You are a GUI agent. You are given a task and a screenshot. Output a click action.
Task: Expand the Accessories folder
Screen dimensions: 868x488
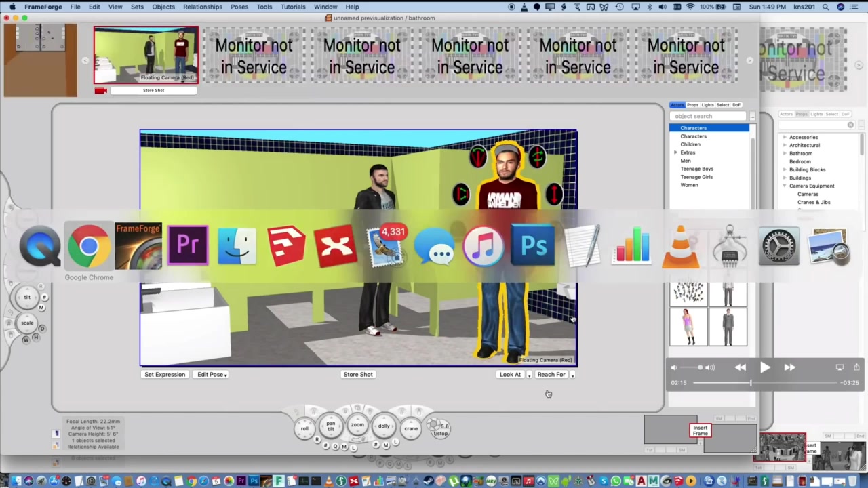[785, 137]
